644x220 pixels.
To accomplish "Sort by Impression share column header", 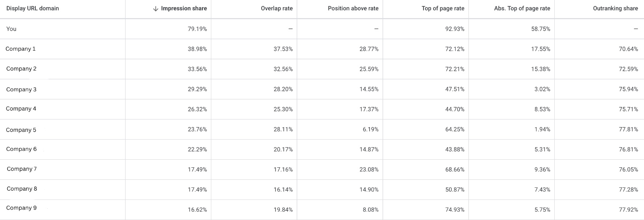I will coord(184,8).
